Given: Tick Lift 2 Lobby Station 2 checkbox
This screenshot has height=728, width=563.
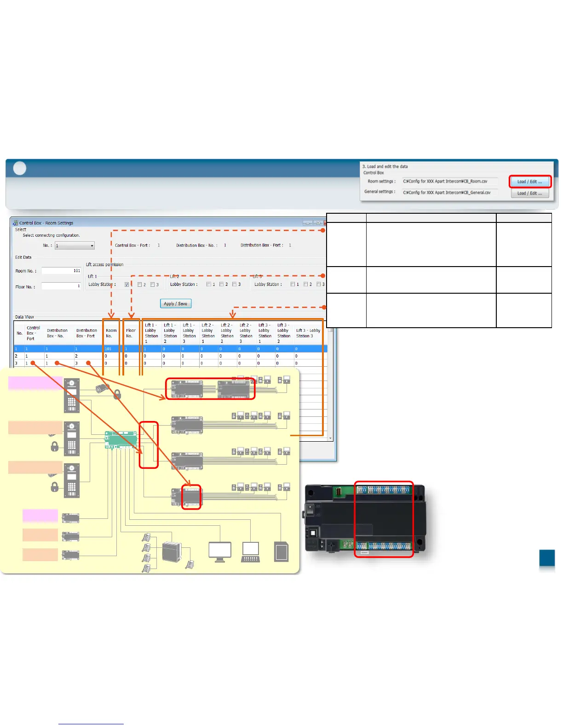Looking at the screenshot, I should click(222, 284).
